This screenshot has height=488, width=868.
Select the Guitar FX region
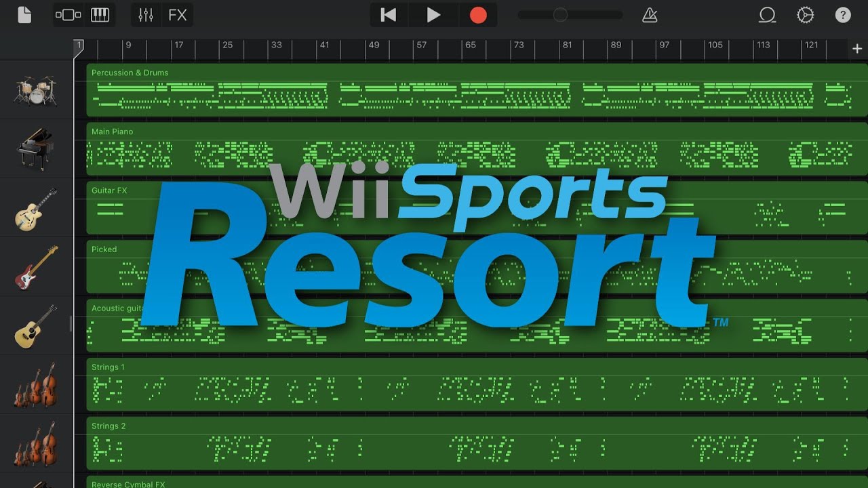pos(477,208)
